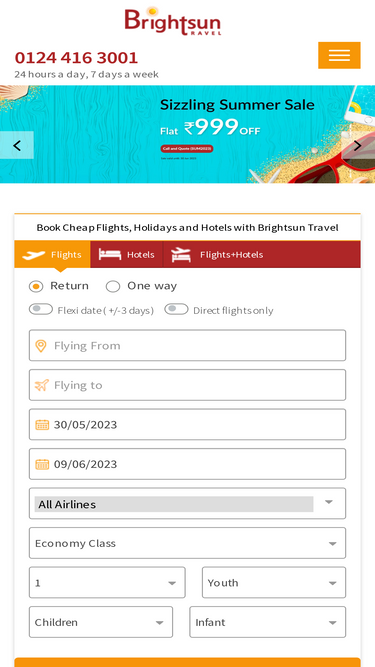
Task: Open the Youth passengers dropdown
Action: click(274, 583)
